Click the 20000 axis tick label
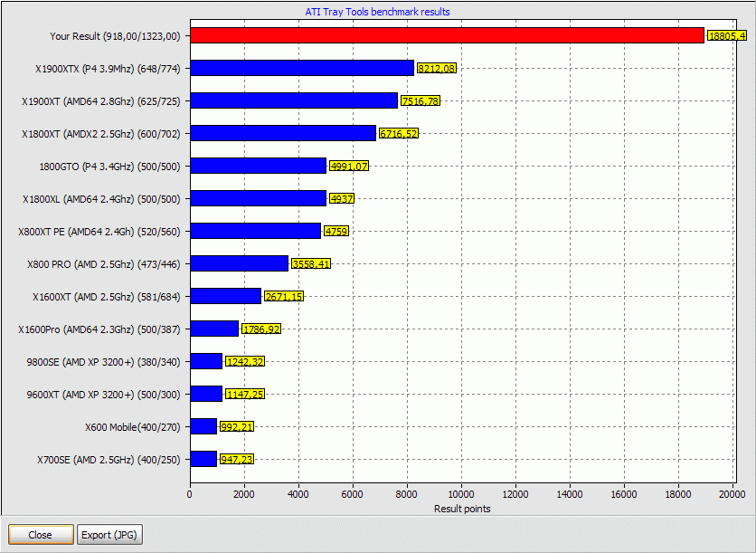This screenshot has width=756, height=553. tap(732, 494)
